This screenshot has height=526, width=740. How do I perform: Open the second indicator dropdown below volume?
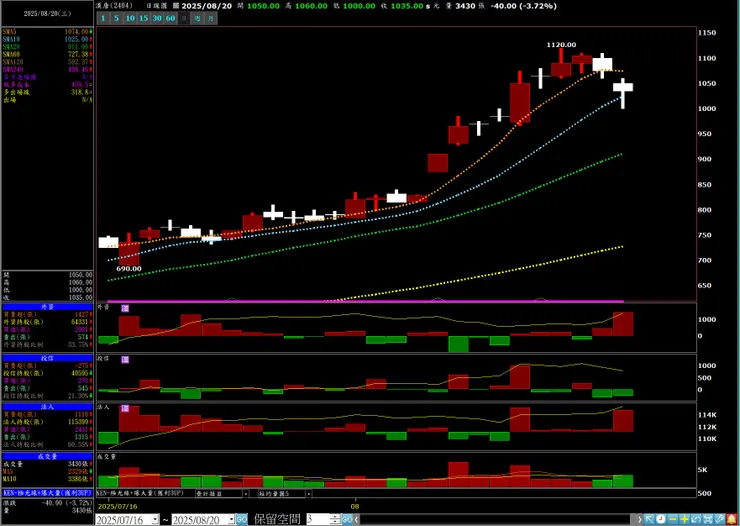(309, 493)
